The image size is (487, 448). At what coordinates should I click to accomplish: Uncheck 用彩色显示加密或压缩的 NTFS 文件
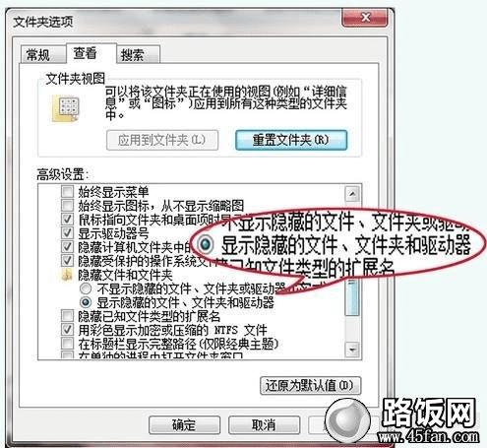[67, 330]
